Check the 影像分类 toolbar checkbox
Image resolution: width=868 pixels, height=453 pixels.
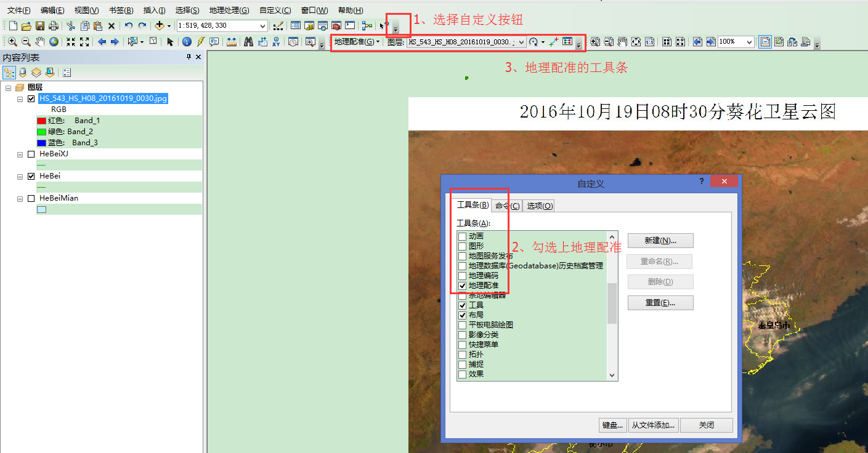tap(463, 335)
